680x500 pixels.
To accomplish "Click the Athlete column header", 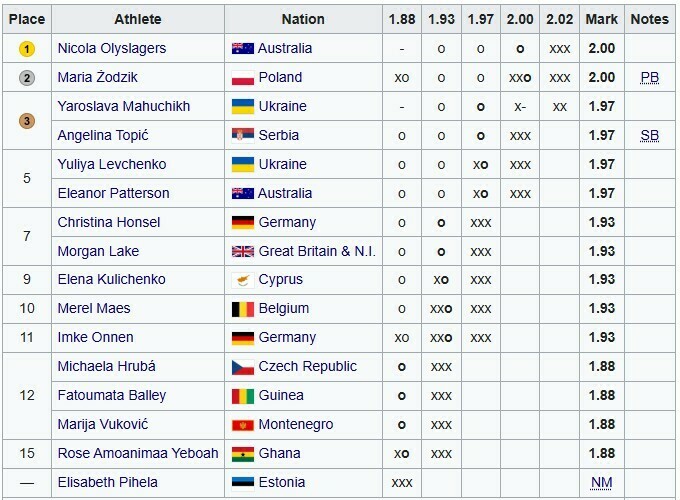I will tap(138, 19).
